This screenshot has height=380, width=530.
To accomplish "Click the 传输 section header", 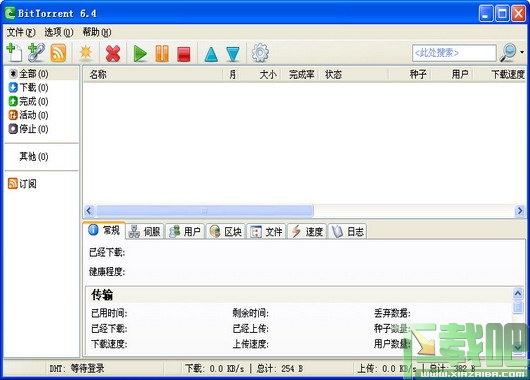I will (102, 295).
